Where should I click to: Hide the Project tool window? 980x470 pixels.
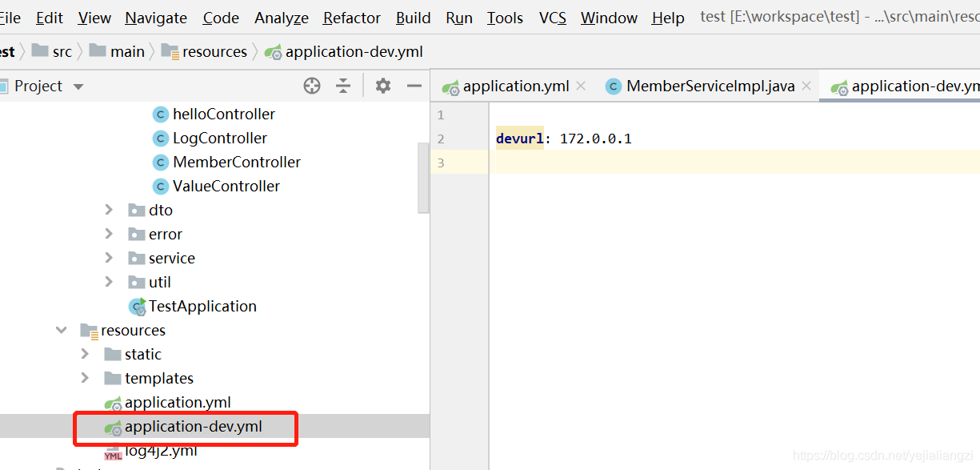pyautogui.click(x=414, y=86)
